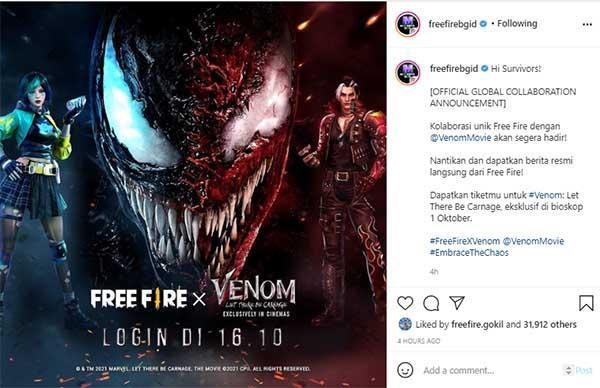This screenshot has height=388, width=600.
Task: Visit the @VenomMovie mention after dengan
Action: coord(460,138)
